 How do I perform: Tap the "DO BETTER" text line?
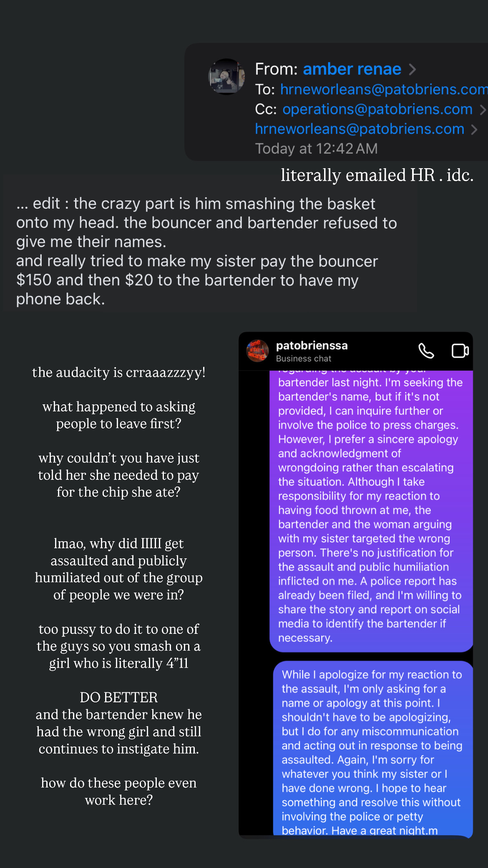pos(119,697)
